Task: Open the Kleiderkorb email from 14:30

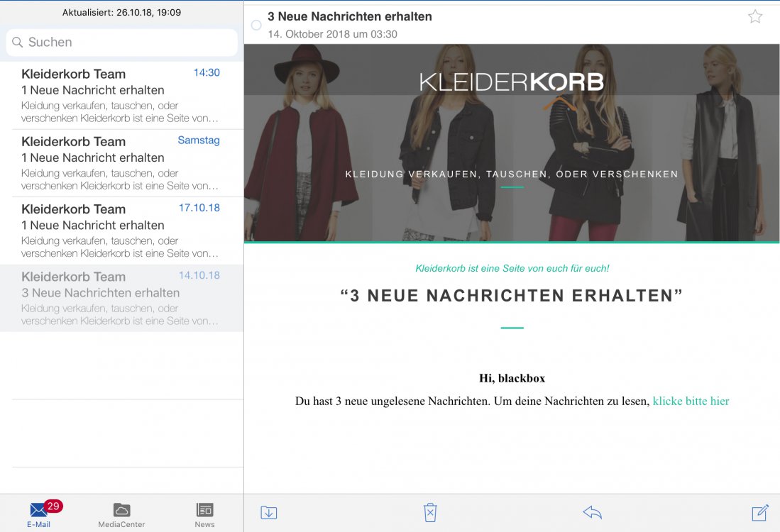Action: pos(121,96)
